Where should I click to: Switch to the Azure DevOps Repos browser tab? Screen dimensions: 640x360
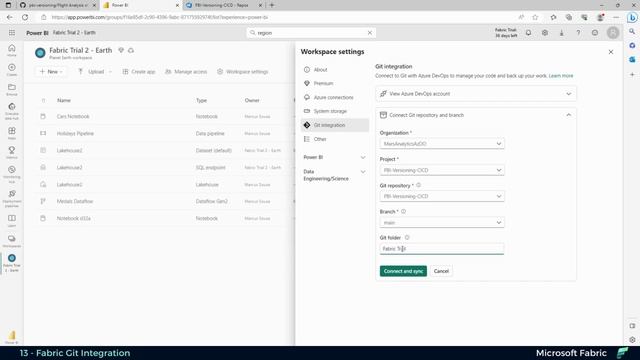tap(223, 5)
